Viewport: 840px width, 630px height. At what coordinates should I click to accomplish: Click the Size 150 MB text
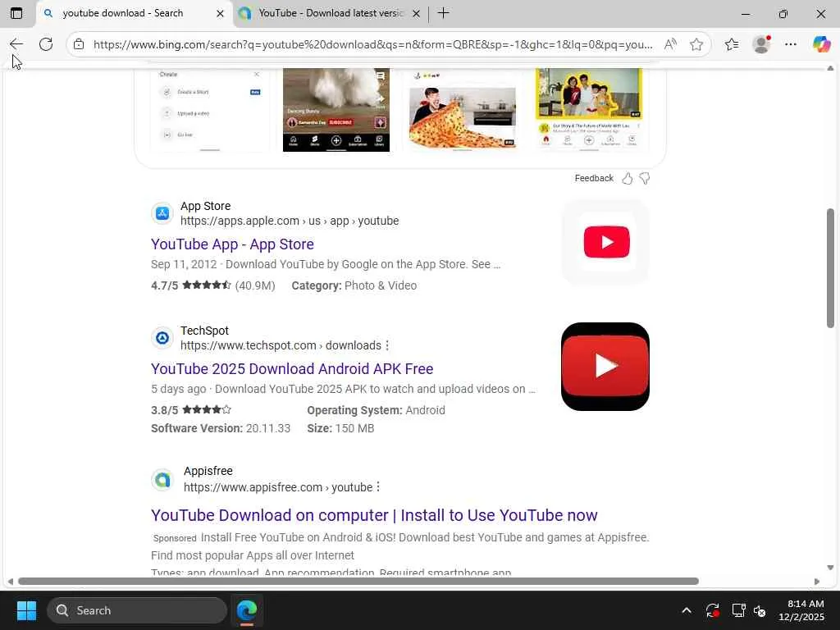340,428
